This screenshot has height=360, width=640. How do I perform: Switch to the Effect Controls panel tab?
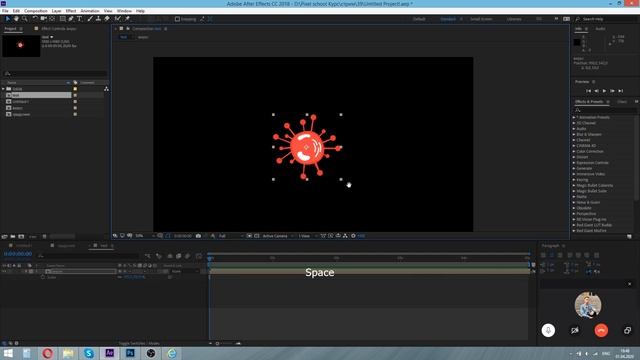[58, 29]
